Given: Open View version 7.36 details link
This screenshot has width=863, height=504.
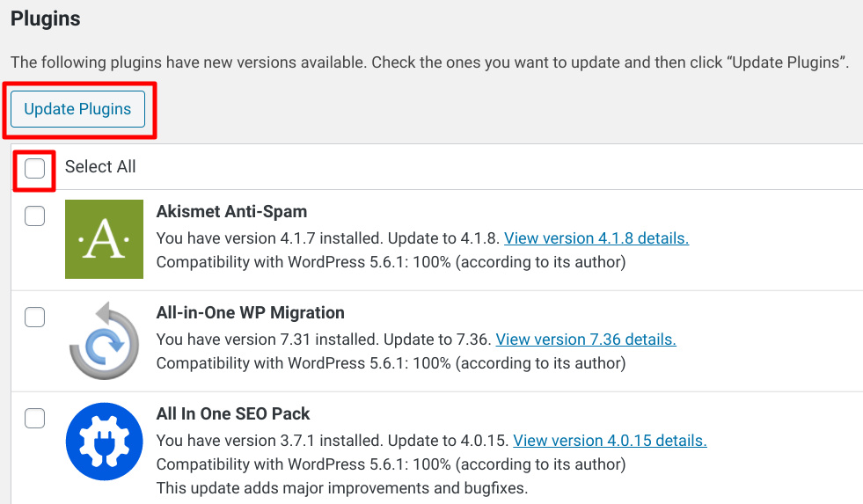Looking at the screenshot, I should click(586, 340).
